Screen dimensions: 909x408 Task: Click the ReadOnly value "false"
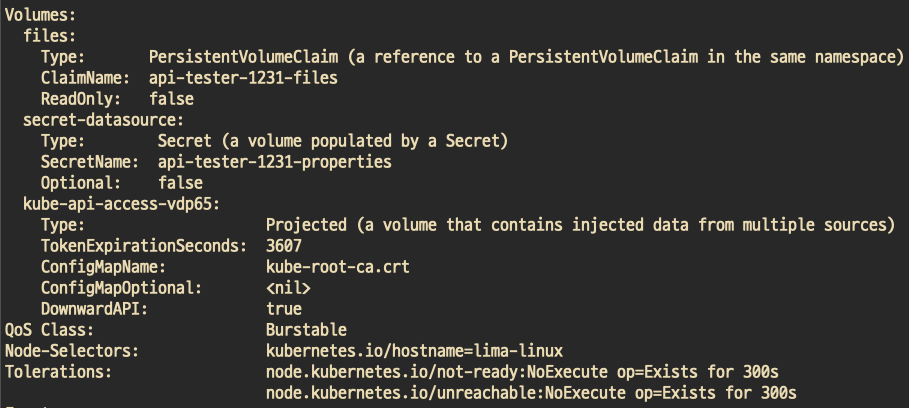tap(171, 99)
